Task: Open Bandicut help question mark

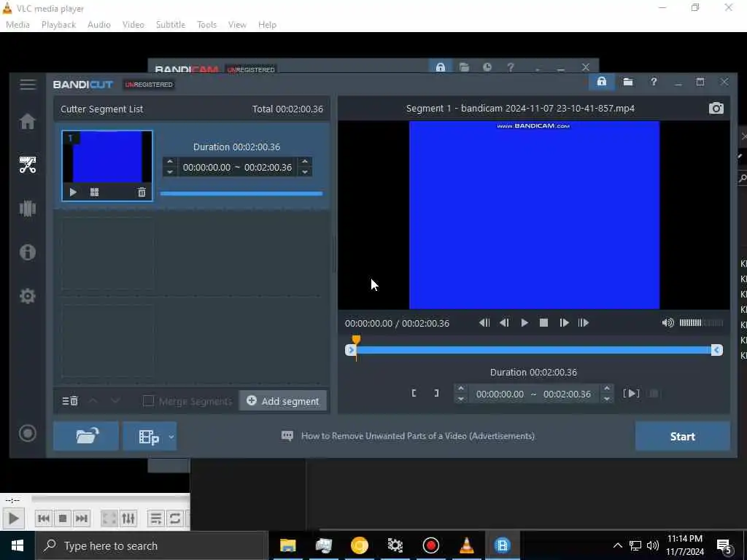Action: tap(654, 82)
